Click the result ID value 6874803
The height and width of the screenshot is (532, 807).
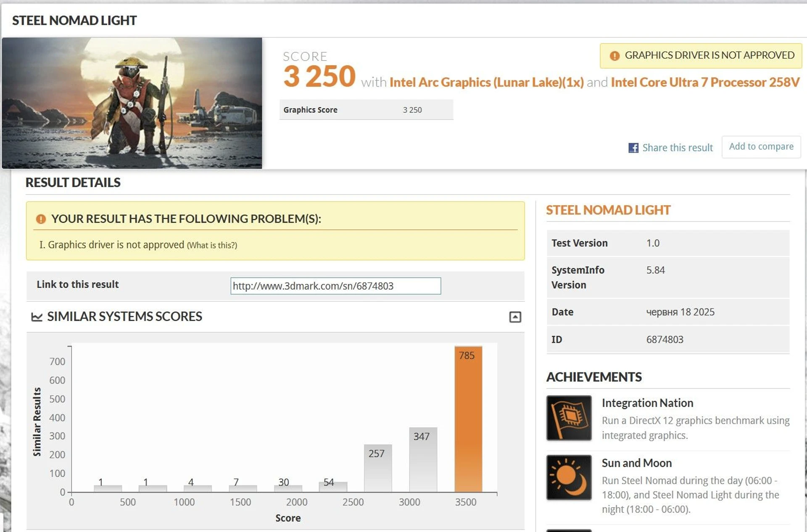point(665,340)
